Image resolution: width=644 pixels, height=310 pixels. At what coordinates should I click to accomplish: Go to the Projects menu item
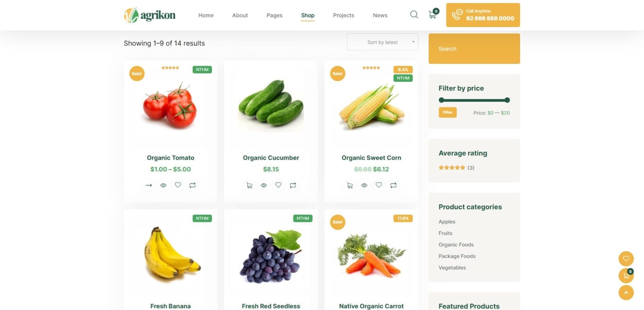tap(343, 15)
